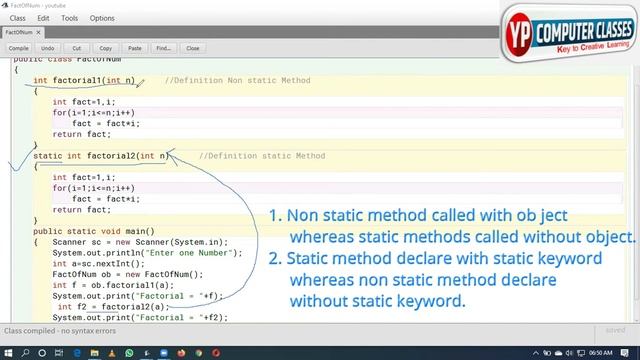Open taskbar Search
This screenshot has width=640, height=360.
point(25,353)
